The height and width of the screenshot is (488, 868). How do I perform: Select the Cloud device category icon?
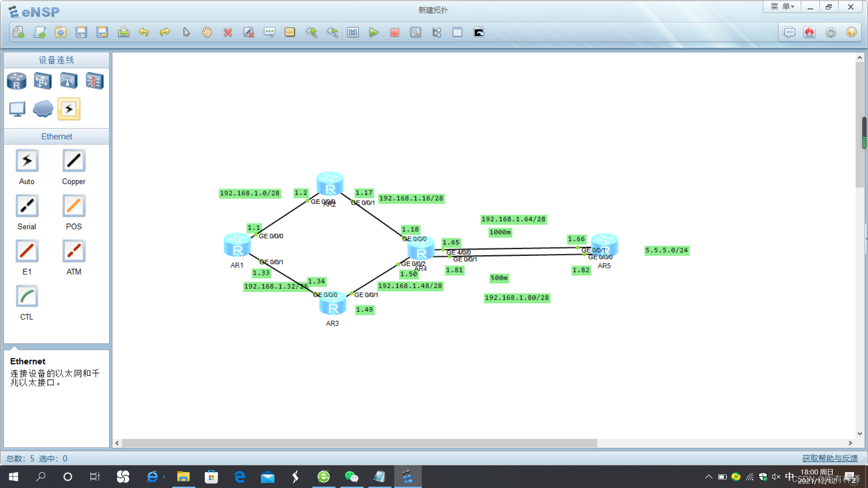click(43, 109)
